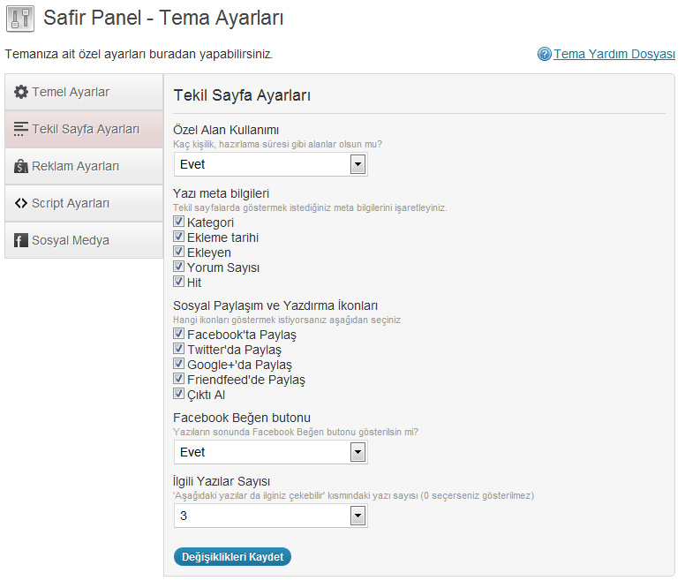700x588 pixels.
Task: Expand the Facebook Beğen butonu dropdown
Action: [270, 452]
